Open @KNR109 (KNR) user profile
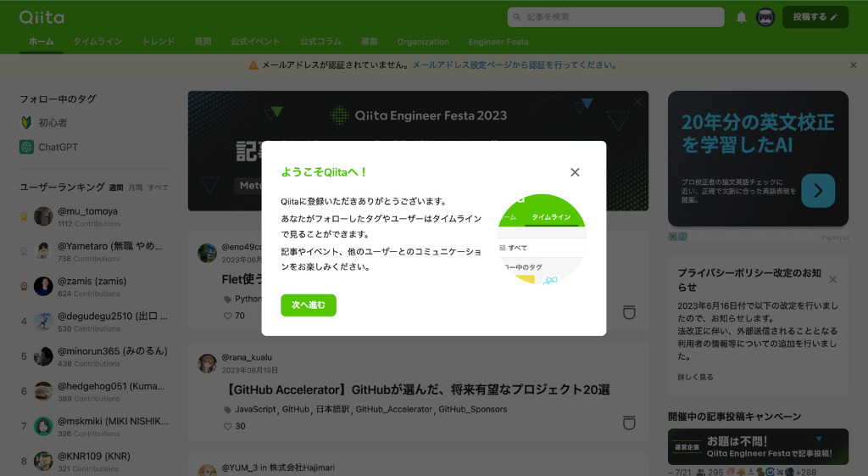Image resolution: width=868 pixels, height=476 pixels. [x=94, y=456]
